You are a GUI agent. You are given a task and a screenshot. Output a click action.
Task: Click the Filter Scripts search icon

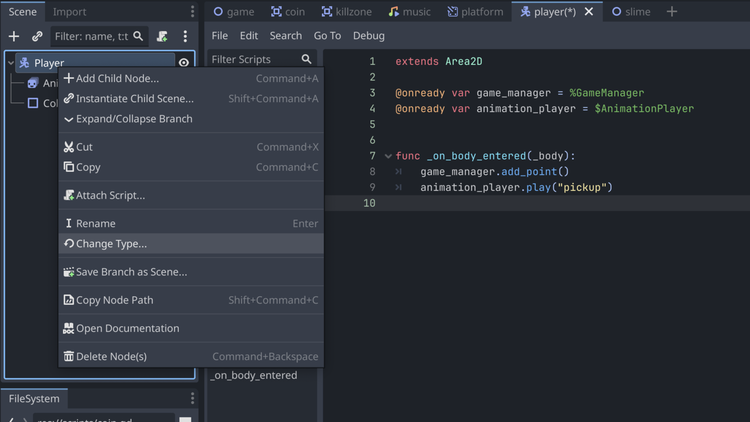point(306,59)
